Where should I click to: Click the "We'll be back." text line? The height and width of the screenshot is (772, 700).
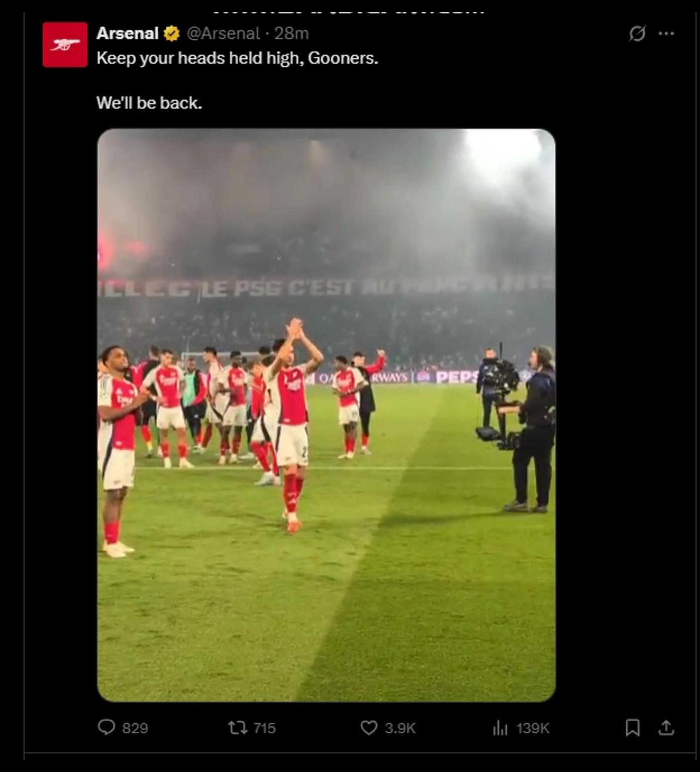149,103
